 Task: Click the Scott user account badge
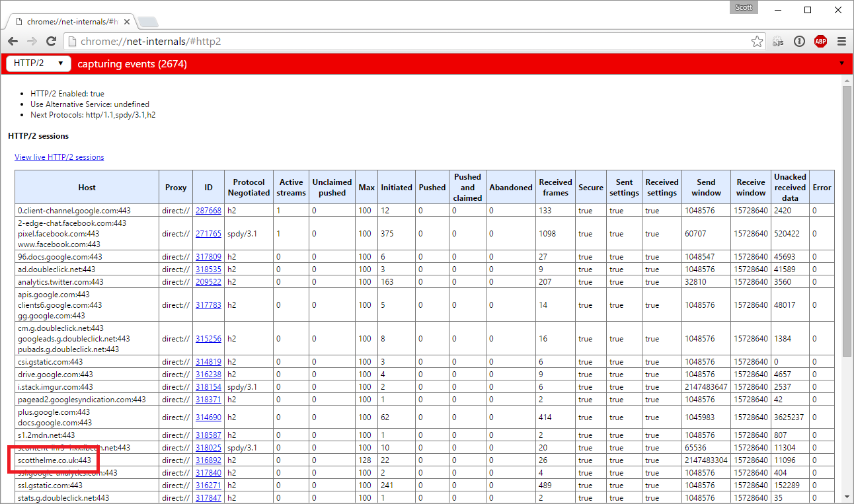click(x=744, y=7)
